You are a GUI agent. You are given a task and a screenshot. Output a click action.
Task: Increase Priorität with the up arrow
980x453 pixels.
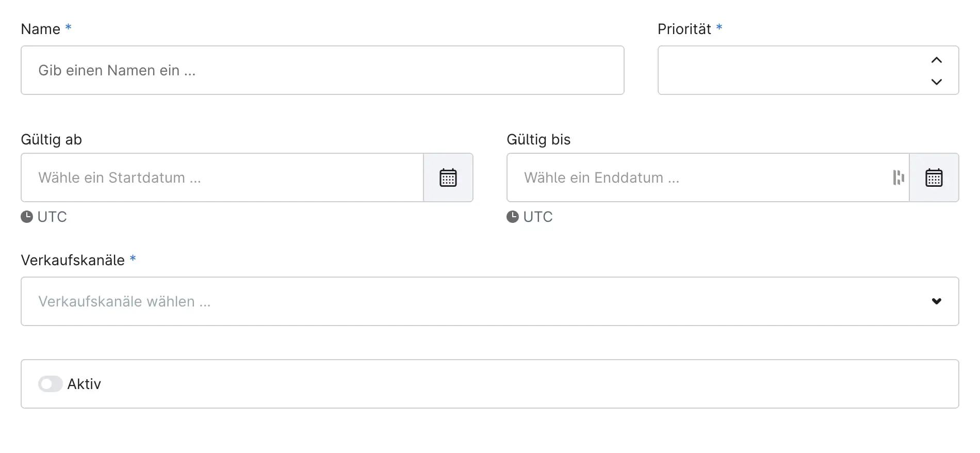[x=937, y=60]
